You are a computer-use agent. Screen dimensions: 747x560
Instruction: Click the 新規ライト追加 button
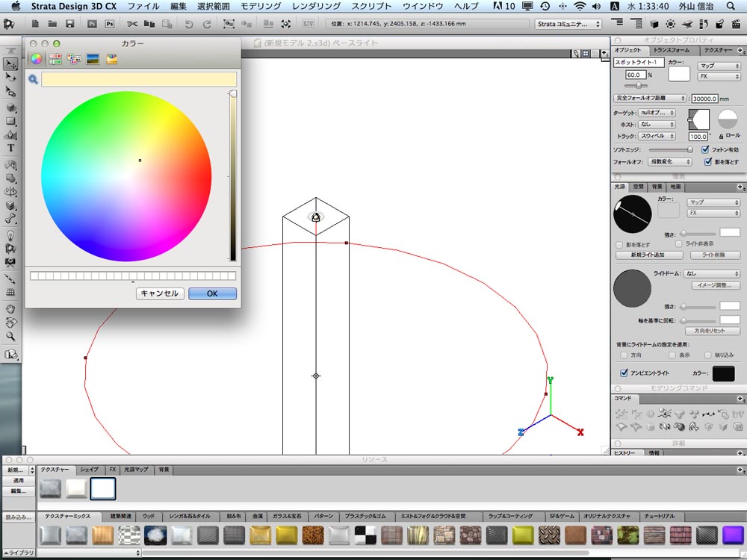click(649, 255)
